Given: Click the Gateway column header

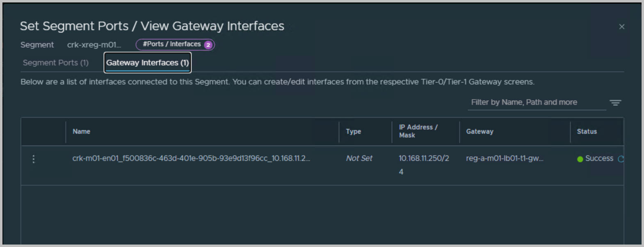Looking at the screenshot, I should (480, 132).
